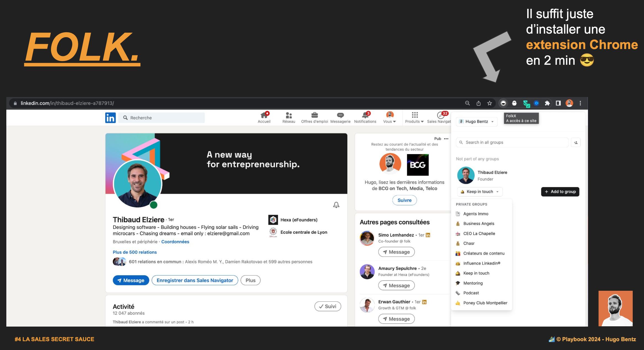Expand the Produits dropdown menu
The width and height of the screenshot is (644, 350).
pyautogui.click(x=414, y=118)
